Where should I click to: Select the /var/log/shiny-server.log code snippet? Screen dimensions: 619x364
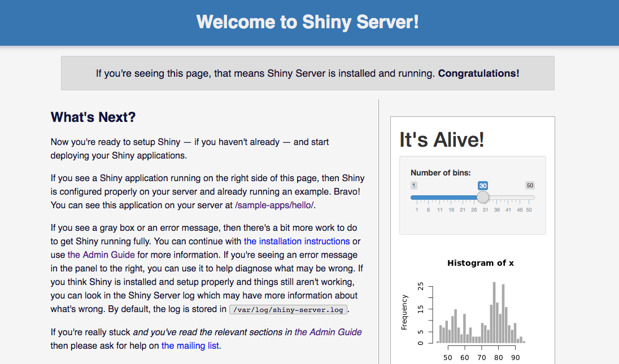(x=288, y=309)
